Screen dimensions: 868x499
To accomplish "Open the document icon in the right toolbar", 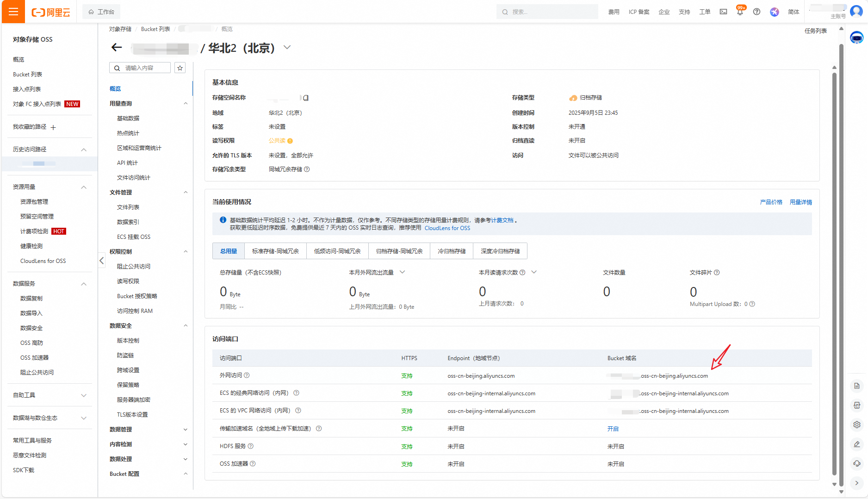I will [856, 386].
